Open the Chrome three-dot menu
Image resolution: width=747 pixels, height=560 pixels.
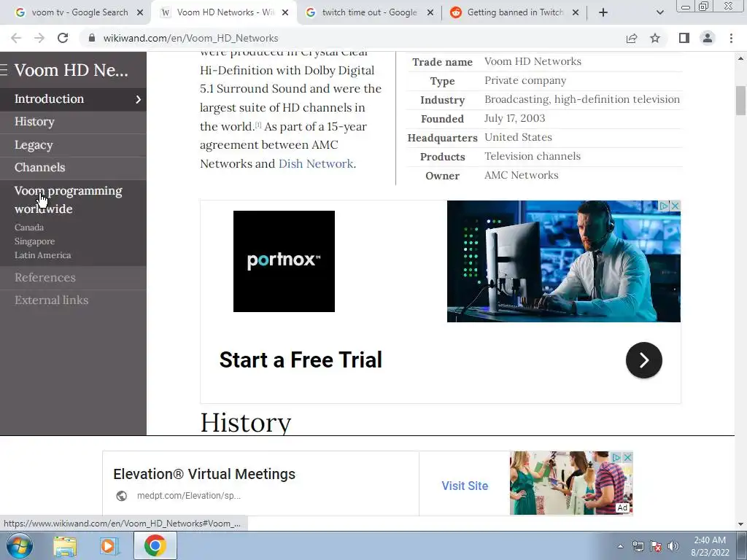pos(731,38)
